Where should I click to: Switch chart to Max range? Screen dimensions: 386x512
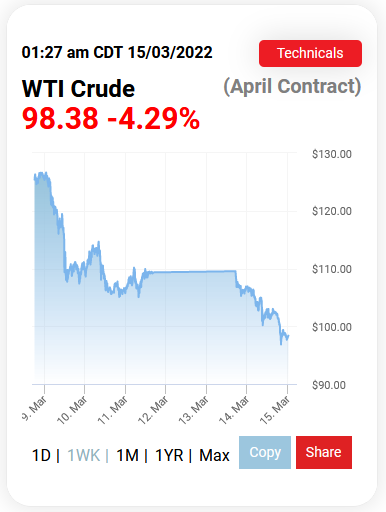tap(214, 455)
